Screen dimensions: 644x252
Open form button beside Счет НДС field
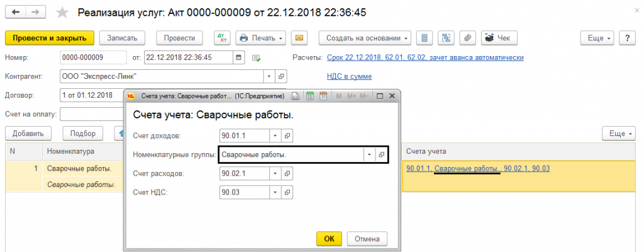[288, 191]
